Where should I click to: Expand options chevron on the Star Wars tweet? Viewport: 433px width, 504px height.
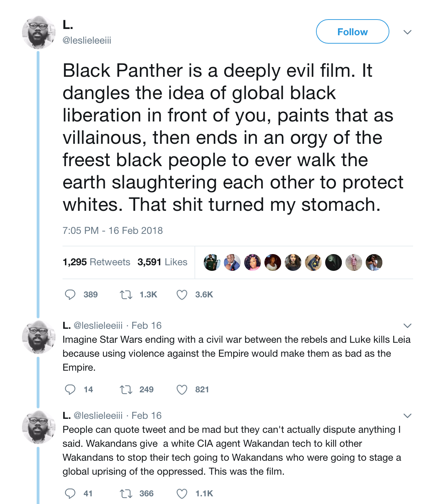[408, 326]
